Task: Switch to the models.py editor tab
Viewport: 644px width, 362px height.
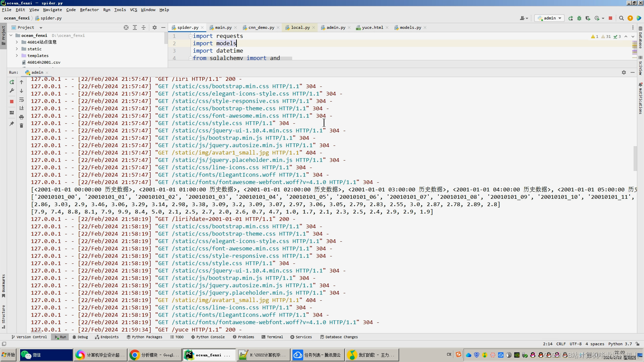Action: click(410, 27)
